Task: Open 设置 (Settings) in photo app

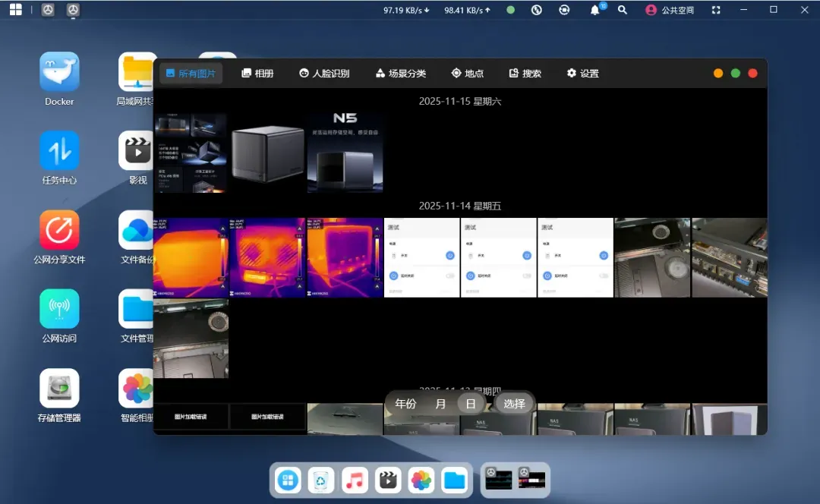Action: pos(582,74)
